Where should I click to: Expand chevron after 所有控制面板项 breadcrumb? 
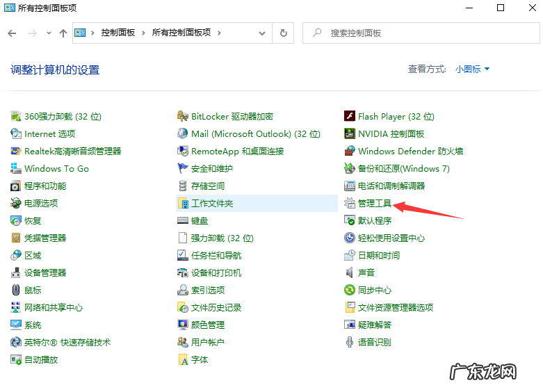click(219, 33)
